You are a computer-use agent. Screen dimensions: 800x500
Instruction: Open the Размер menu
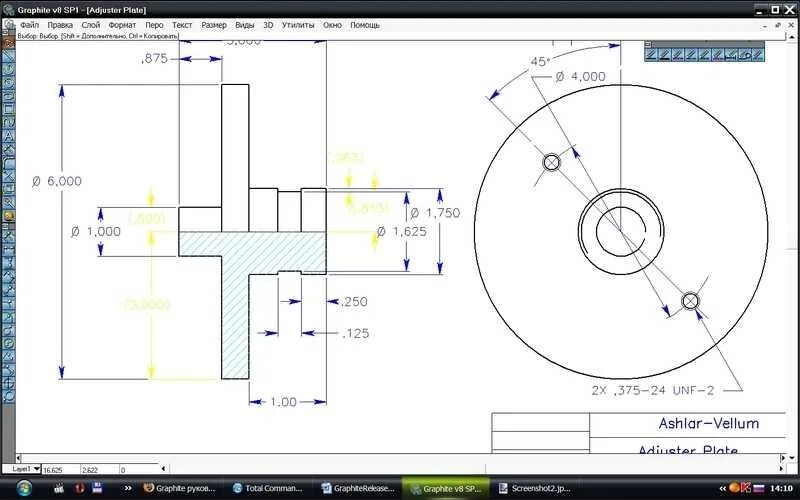coord(214,25)
